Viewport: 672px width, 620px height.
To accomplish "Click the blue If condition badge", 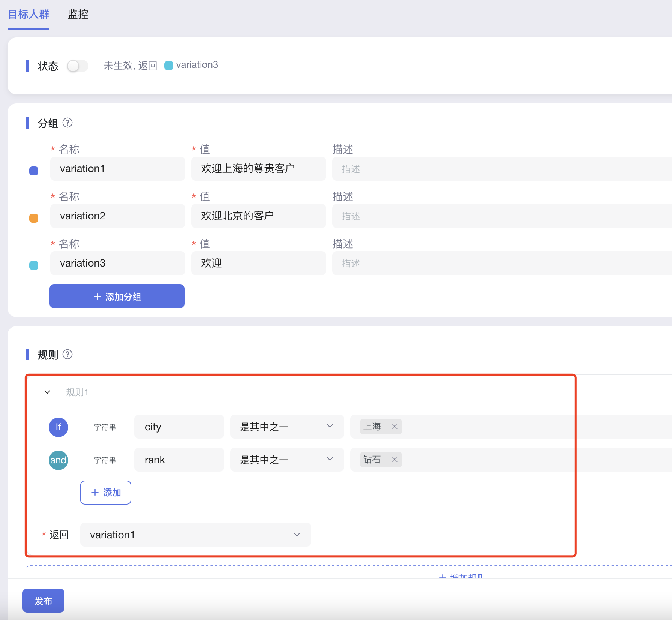I will [x=58, y=427].
